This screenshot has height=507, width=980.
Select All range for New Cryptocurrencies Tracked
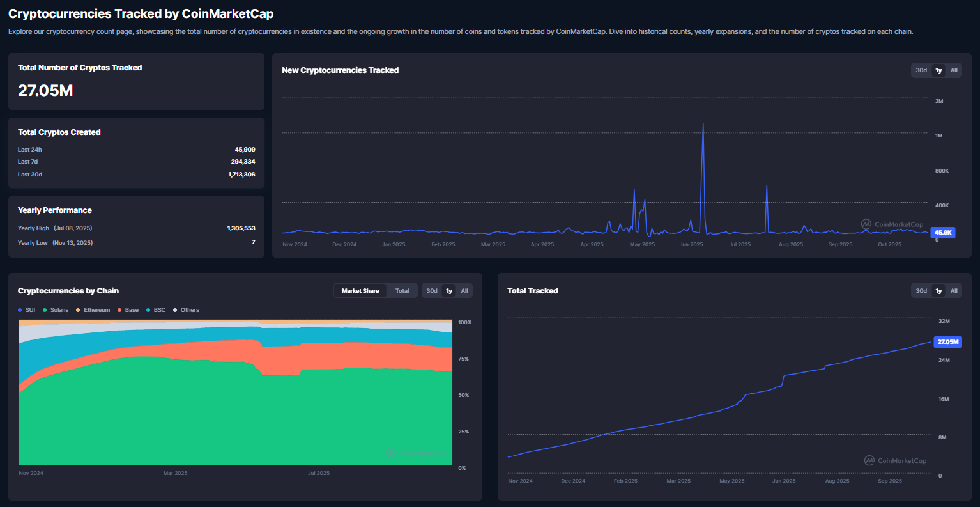954,70
